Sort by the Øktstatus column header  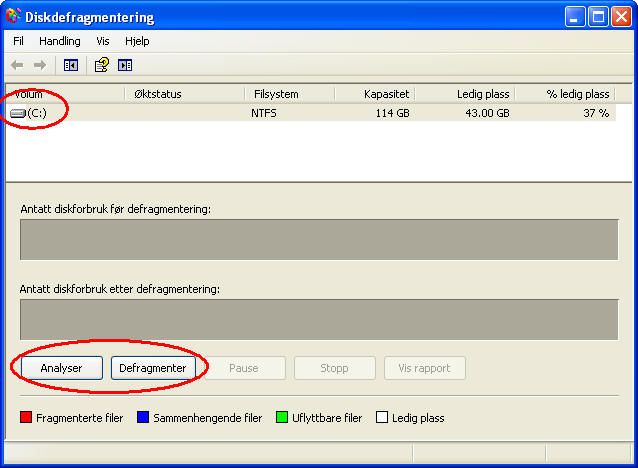[185, 94]
